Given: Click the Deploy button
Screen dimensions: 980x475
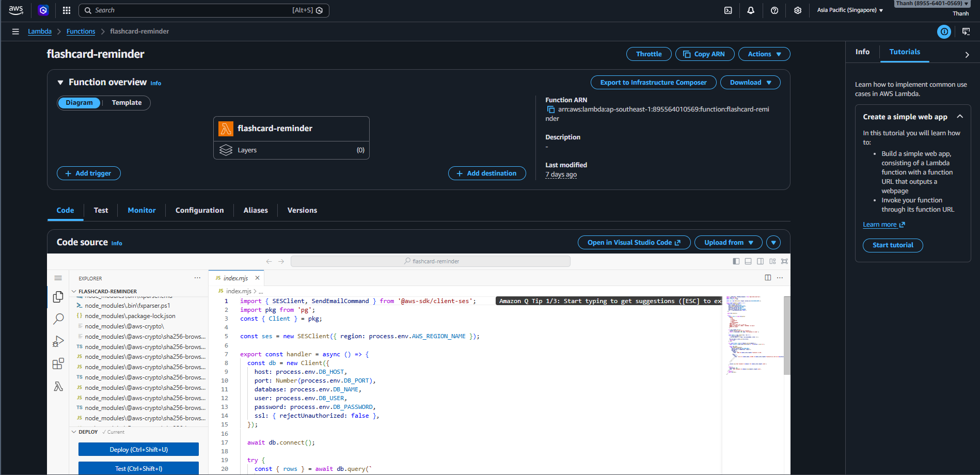Looking at the screenshot, I should coord(138,450).
